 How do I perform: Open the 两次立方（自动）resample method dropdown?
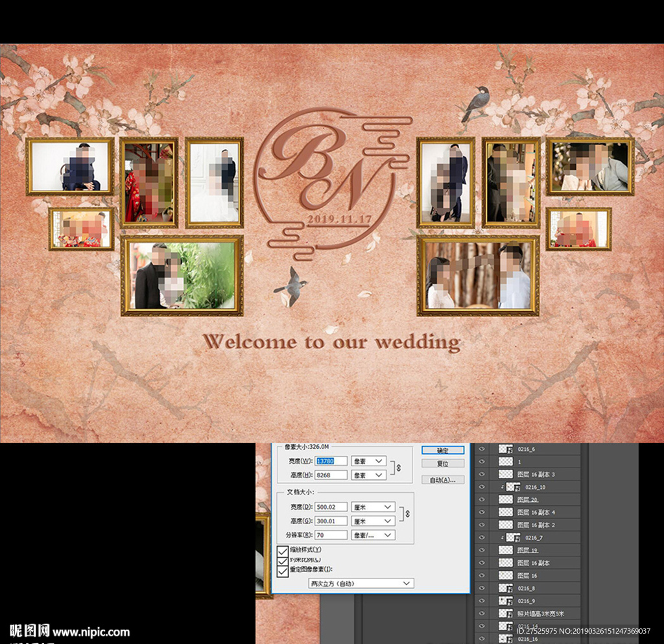[x=361, y=584]
